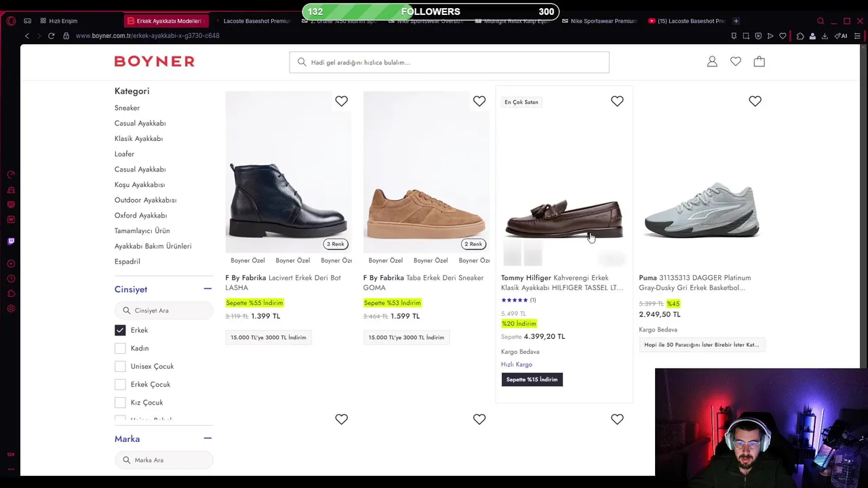
Task: Check the Unisex Çocuk checkbox
Action: (120, 366)
